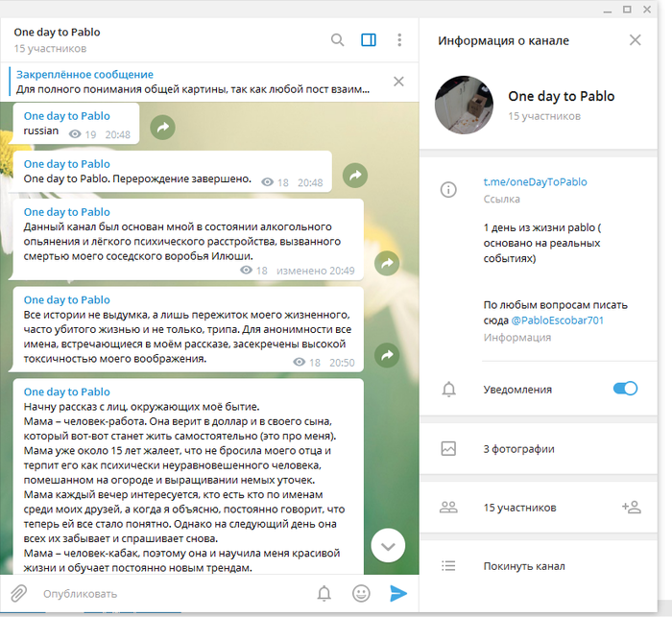This screenshot has height=617, width=672.
Task: Send the message with the paper plane
Action: click(398, 593)
